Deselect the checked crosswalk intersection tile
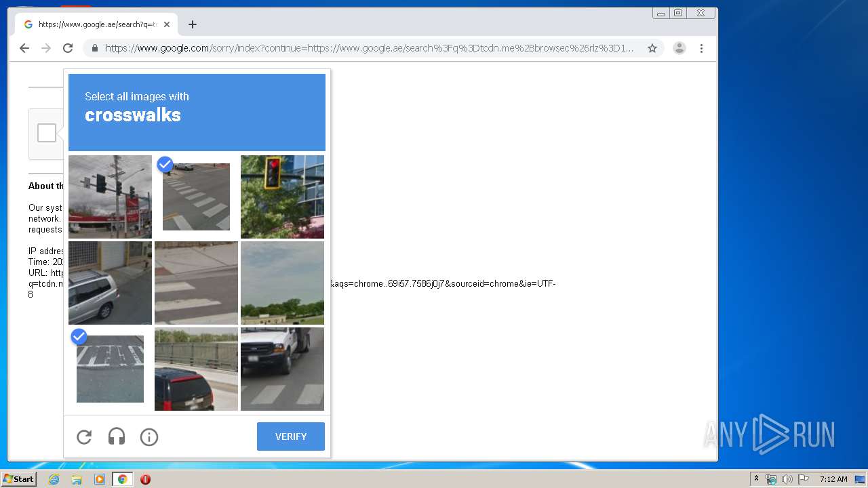Viewport: 868px width, 488px height. click(196, 197)
